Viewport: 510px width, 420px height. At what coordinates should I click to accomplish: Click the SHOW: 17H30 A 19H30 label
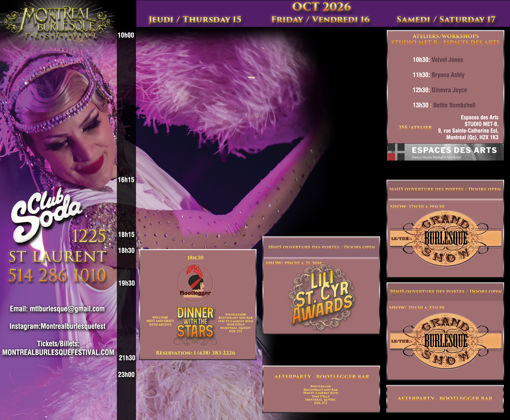coord(417,207)
